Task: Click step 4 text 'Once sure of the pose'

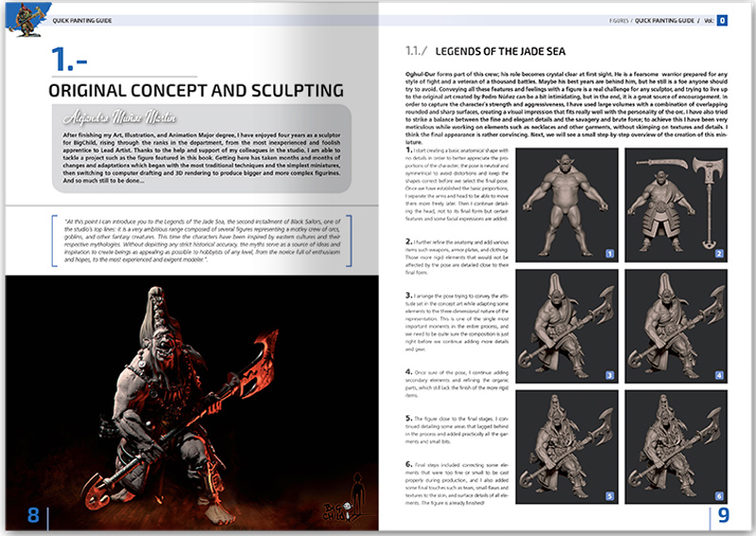Action: tap(457, 384)
